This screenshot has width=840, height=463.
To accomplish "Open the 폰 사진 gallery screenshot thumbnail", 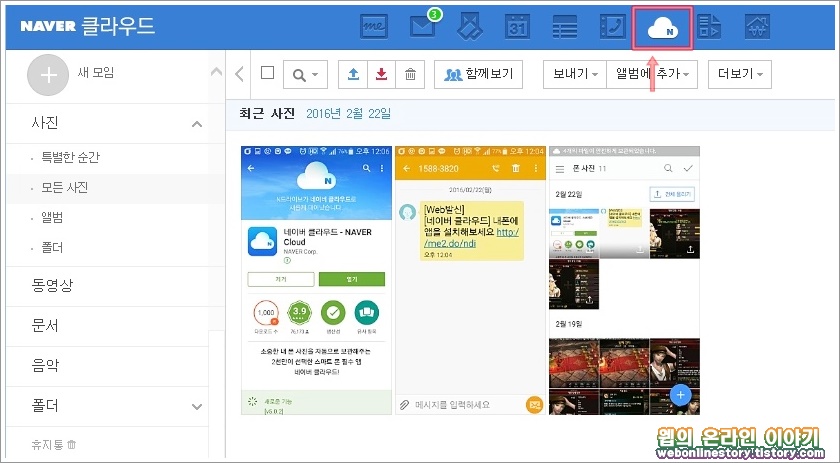I will (x=625, y=280).
